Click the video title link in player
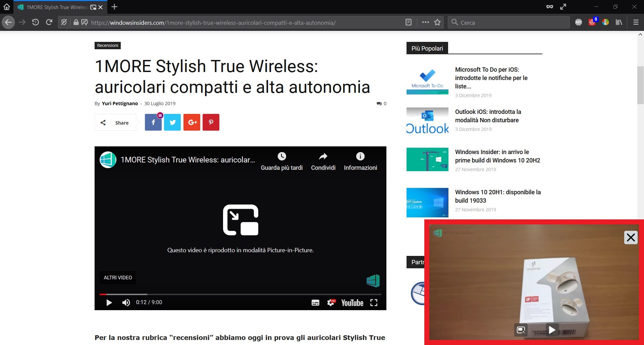 [x=188, y=160]
